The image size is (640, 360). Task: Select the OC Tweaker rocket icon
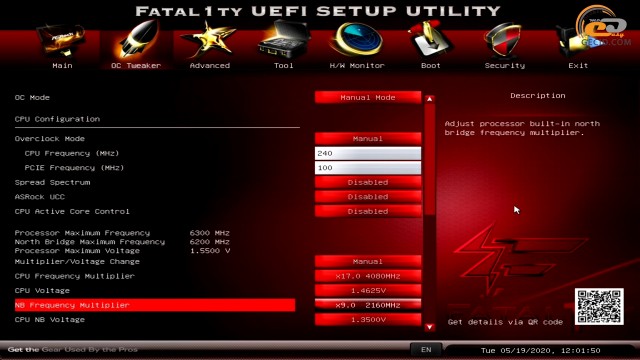click(138, 40)
